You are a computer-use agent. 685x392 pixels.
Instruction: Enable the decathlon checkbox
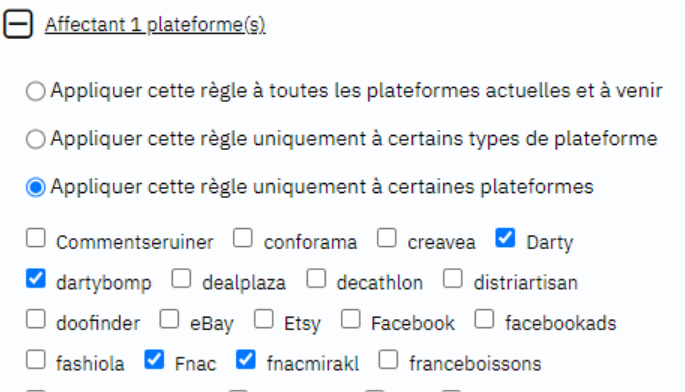tap(316, 278)
